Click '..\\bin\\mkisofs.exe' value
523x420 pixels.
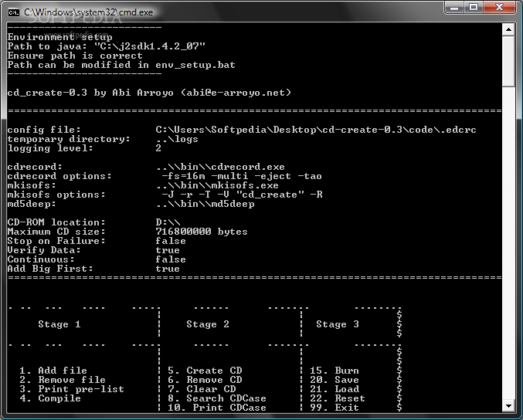(217, 185)
